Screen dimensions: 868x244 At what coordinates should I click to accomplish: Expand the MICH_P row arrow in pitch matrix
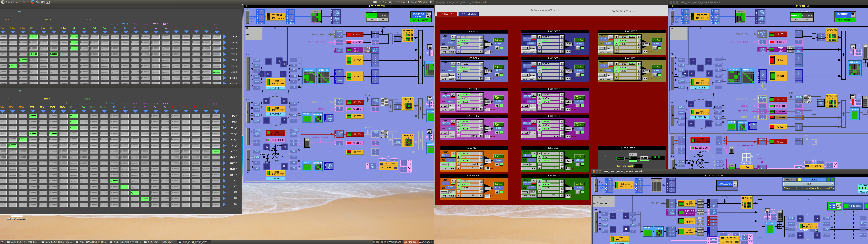[x=225, y=60]
